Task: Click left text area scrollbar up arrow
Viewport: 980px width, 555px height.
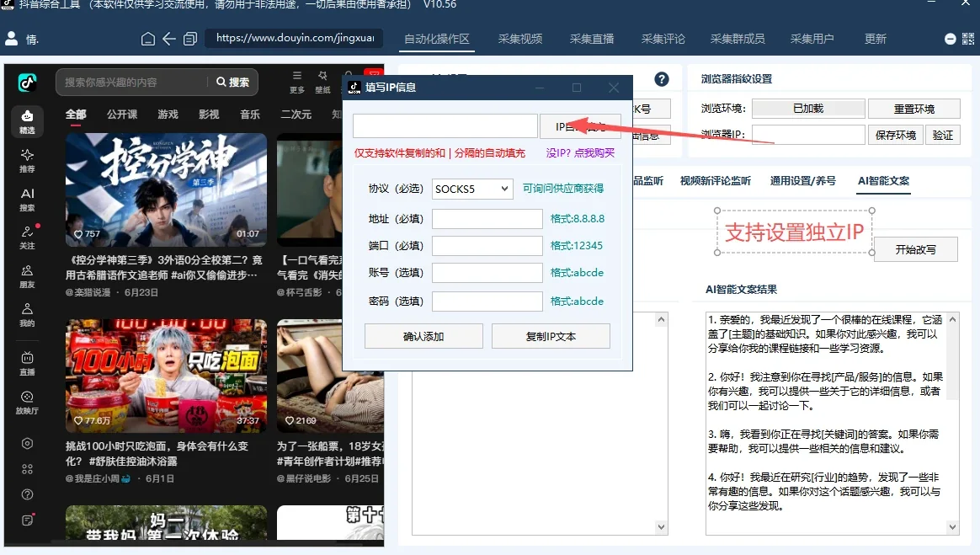Action: [661, 320]
